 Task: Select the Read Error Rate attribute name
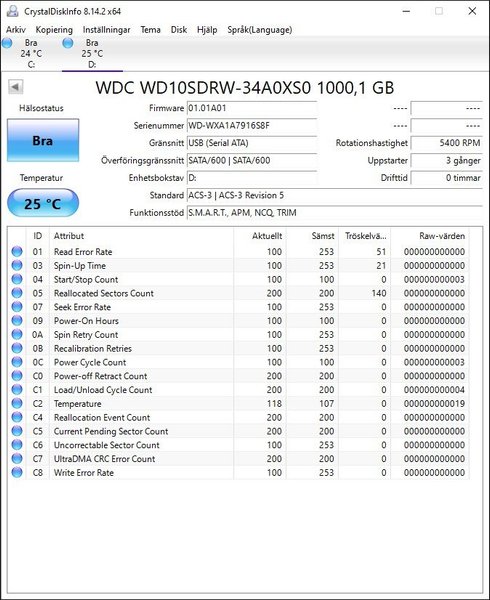[x=83, y=252]
